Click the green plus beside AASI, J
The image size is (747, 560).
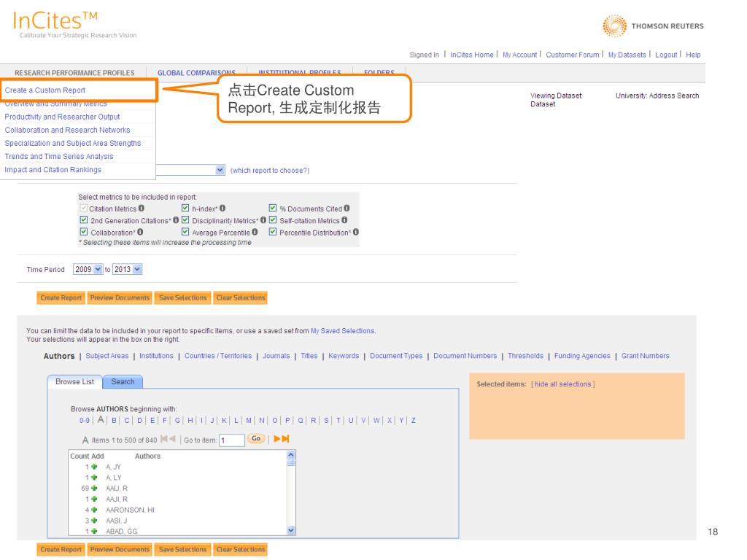[94, 521]
